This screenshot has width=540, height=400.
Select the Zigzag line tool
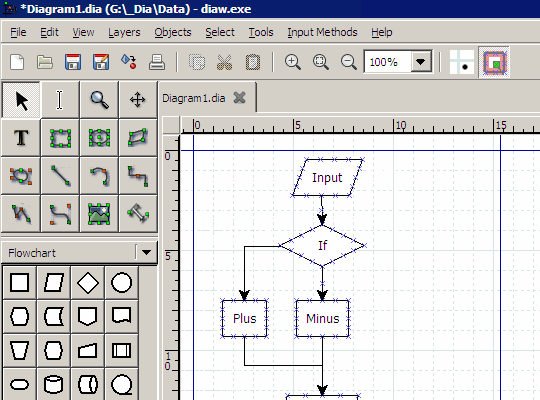point(138,176)
